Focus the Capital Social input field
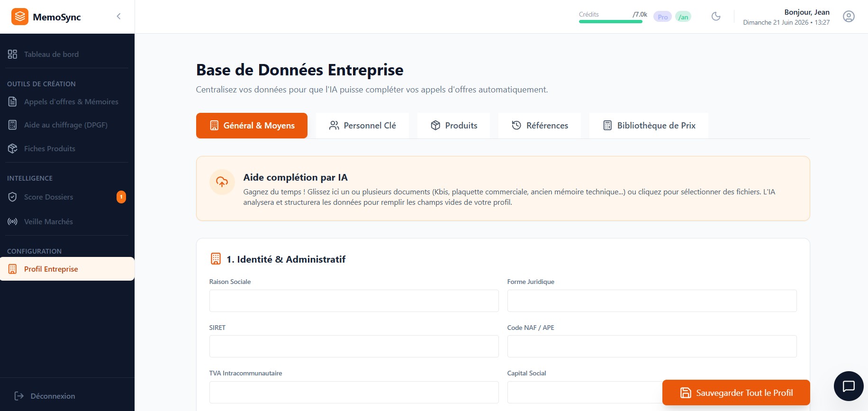The width and height of the screenshot is (868, 411). [584, 392]
